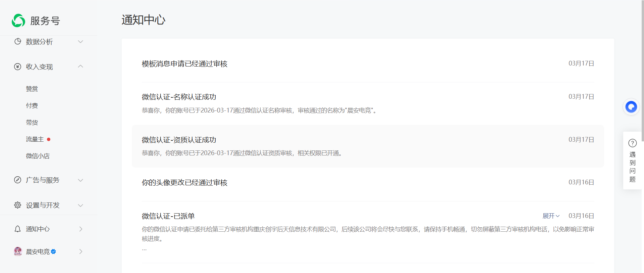
Task: Click the page vertical scrollbar
Action: pos(643,71)
